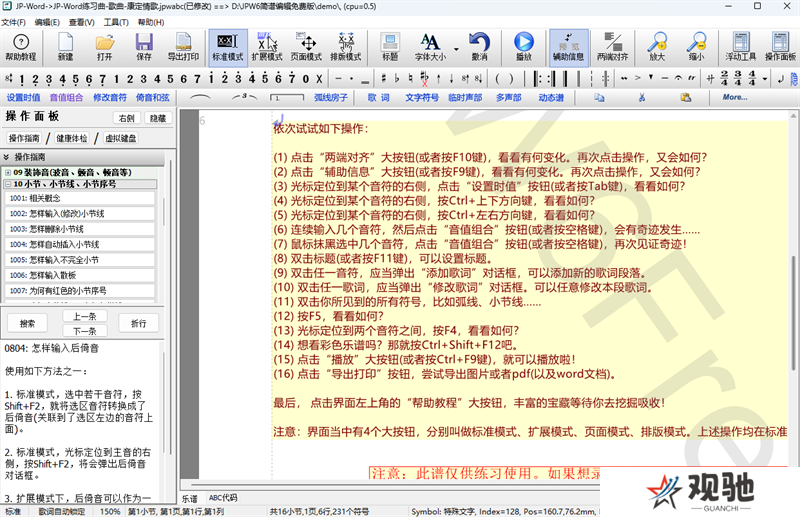Click the scissors cut icon
The image size is (800, 517).
point(642,97)
